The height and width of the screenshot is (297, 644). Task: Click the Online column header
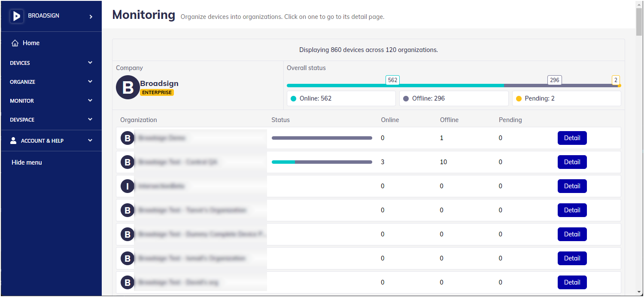390,120
